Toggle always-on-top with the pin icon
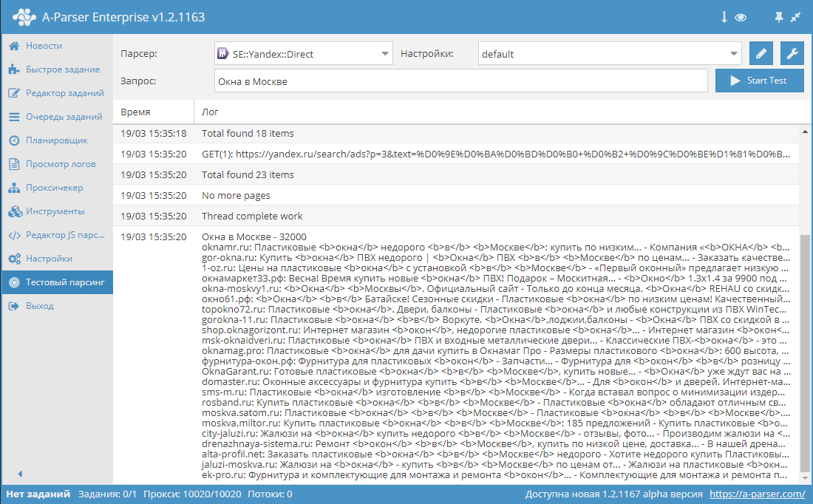The image size is (813, 504). pyautogui.click(x=778, y=16)
